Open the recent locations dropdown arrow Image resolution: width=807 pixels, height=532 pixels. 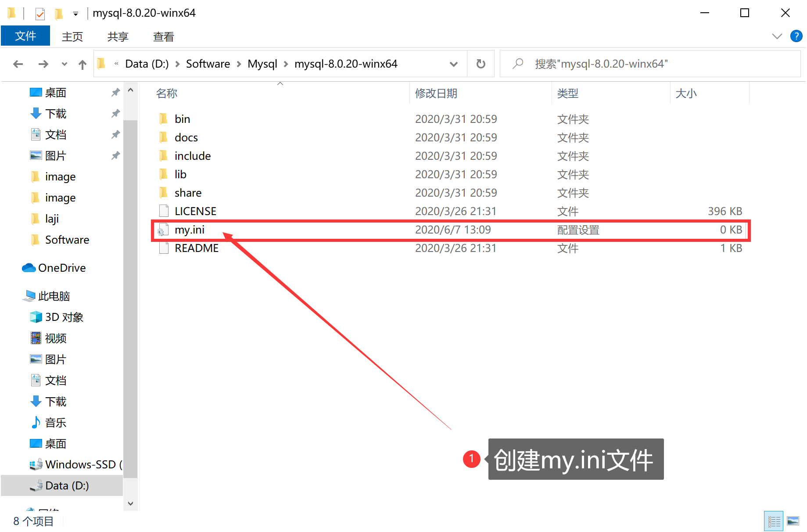[x=65, y=64]
